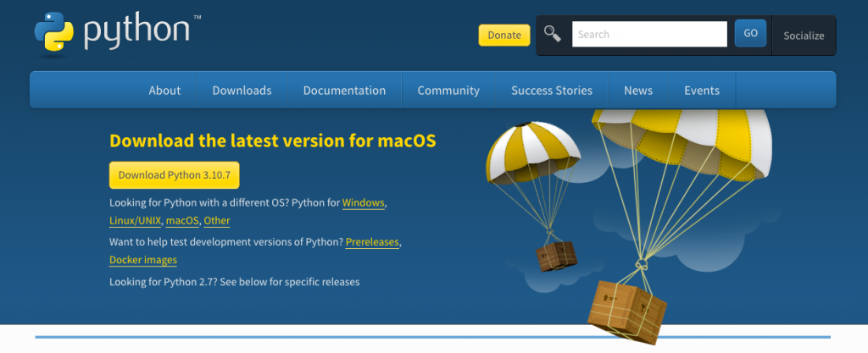Follow the Other platforms link
The image size is (868, 353).
pos(217,220)
